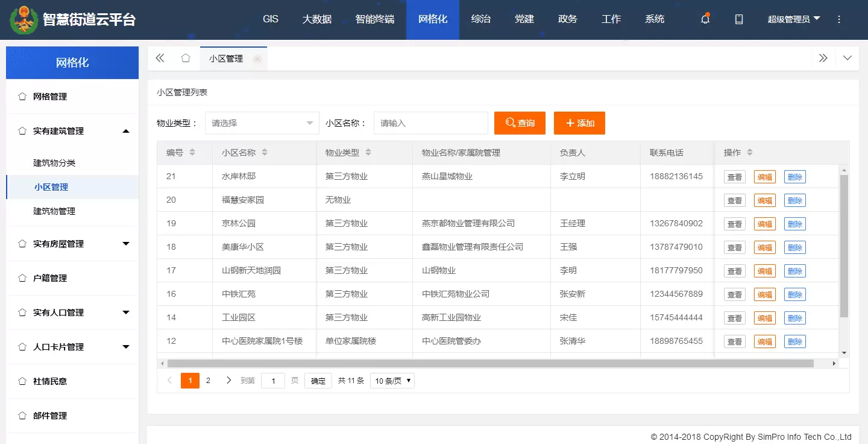Switch to the 大数据 top menu
Image resolution: width=868 pixels, height=444 pixels.
pyautogui.click(x=317, y=19)
